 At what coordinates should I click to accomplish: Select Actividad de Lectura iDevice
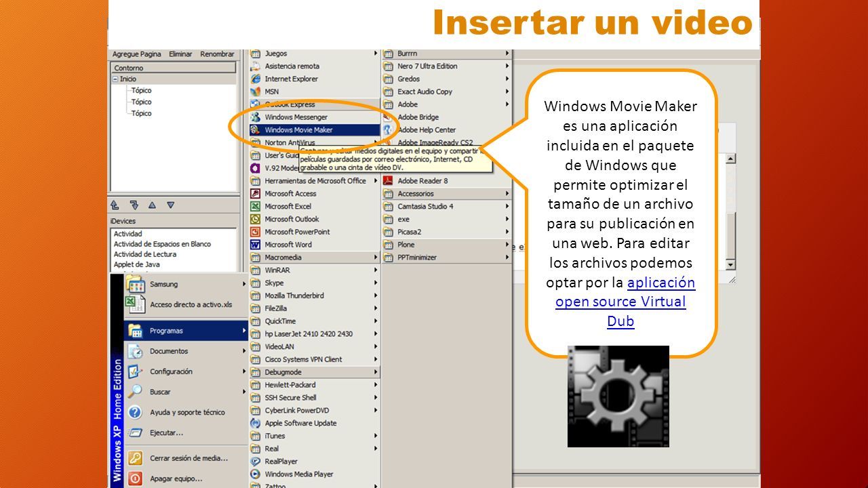pyautogui.click(x=145, y=254)
